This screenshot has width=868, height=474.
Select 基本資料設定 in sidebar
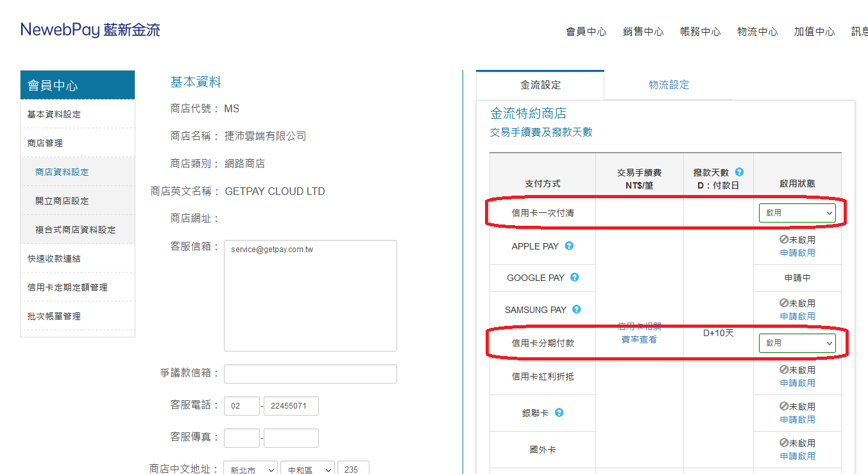(78, 114)
